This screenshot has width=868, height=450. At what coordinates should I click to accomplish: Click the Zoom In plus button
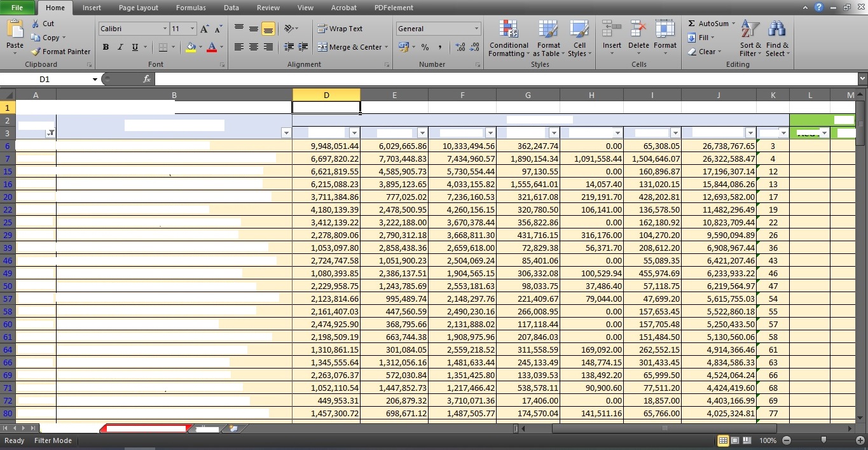(x=860, y=440)
